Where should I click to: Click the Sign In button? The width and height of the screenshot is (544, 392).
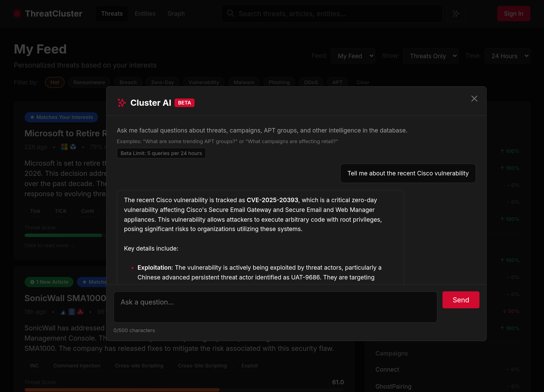[x=514, y=14]
